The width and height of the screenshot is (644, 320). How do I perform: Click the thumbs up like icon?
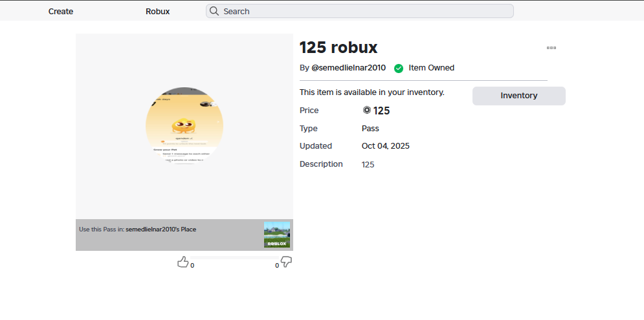[x=183, y=262]
